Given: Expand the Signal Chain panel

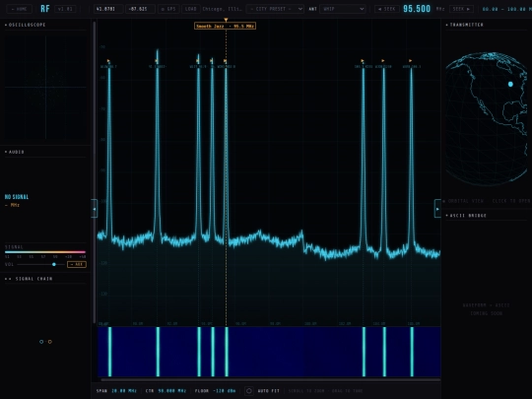Looking at the screenshot, I should (29, 279).
